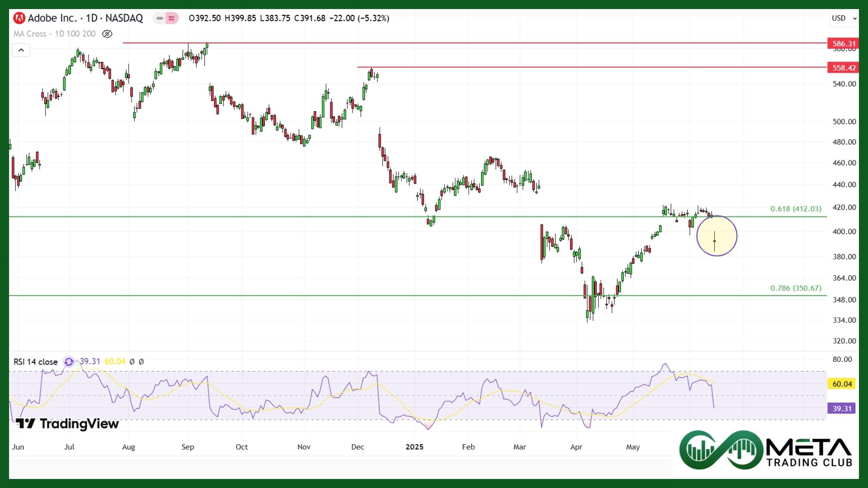868x488 pixels.
Task: Click the May label on time axis
Action: pyautogui.click(x=633, y=447)
